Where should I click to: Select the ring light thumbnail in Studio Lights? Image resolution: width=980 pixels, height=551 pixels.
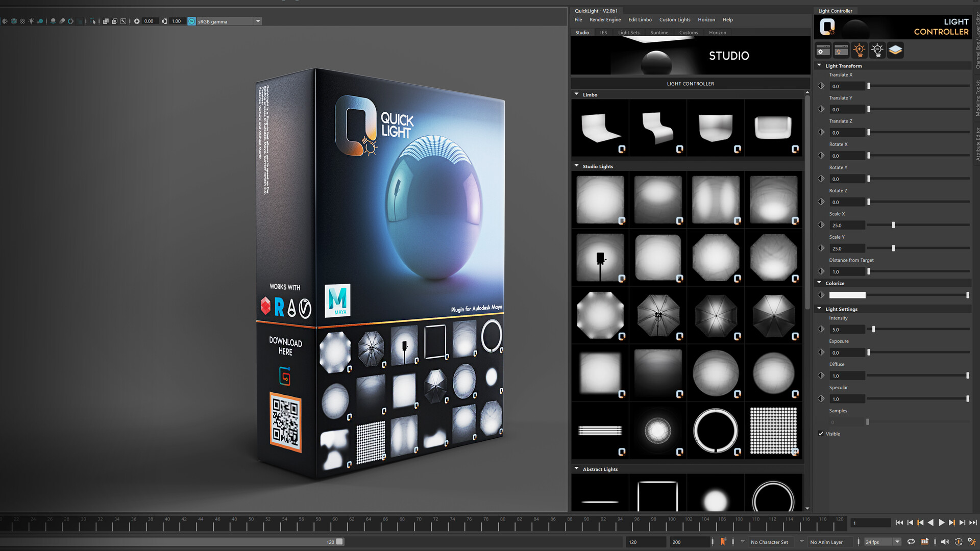(716, 430)
